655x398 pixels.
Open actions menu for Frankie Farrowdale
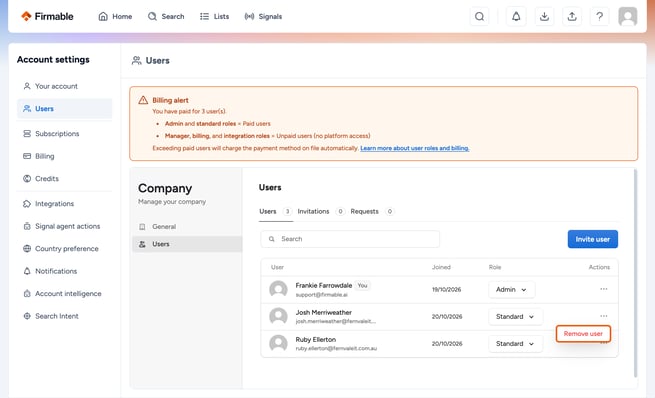(604, 289)
